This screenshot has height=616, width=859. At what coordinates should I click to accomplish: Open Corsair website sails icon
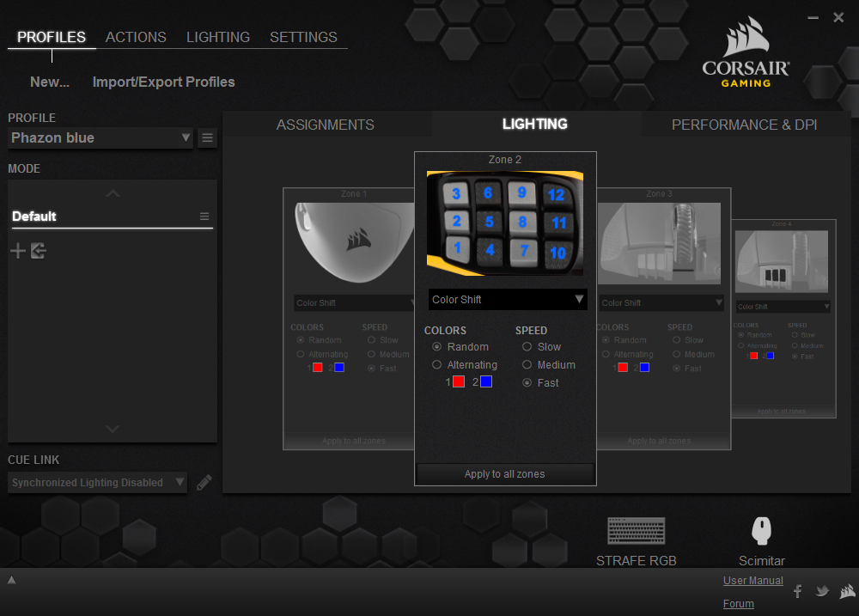[x=848, y=591]
